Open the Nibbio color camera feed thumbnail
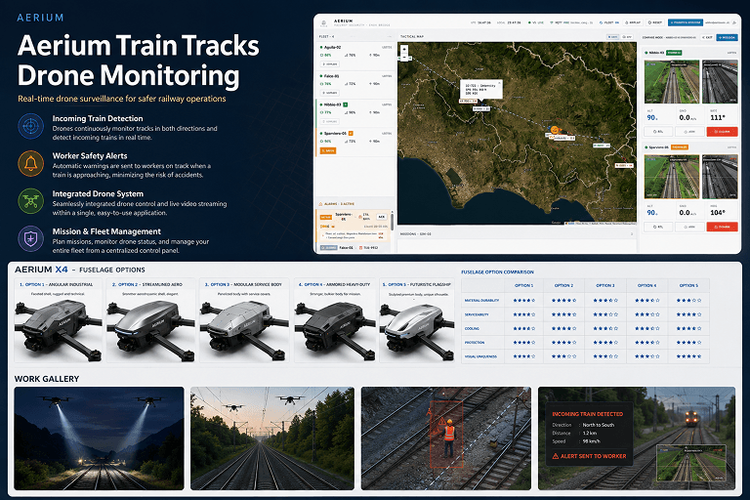Image resolution: width=750 pixels, height=500 pixels. pos(672,82)
